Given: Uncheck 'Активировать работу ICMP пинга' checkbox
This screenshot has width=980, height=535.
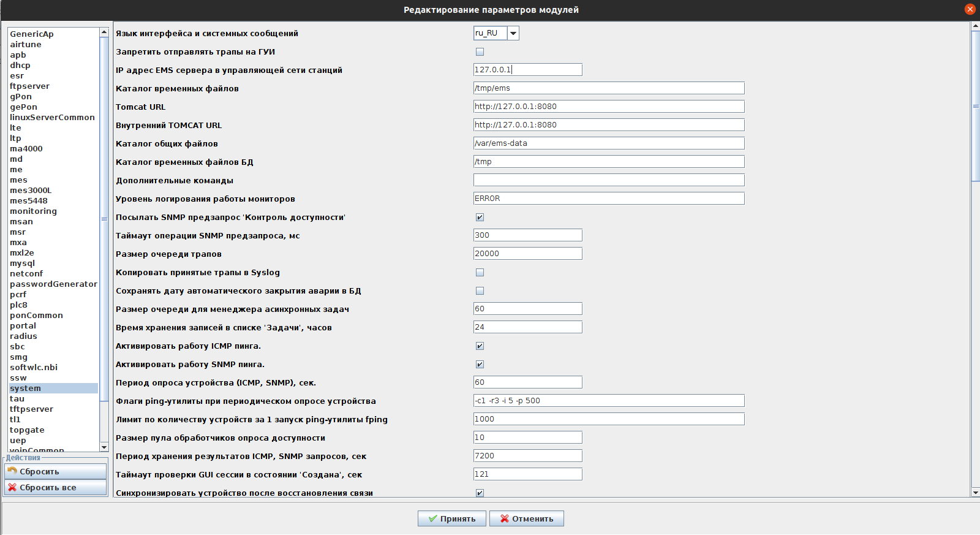Looking at the screenshot, I should (480, 346).
